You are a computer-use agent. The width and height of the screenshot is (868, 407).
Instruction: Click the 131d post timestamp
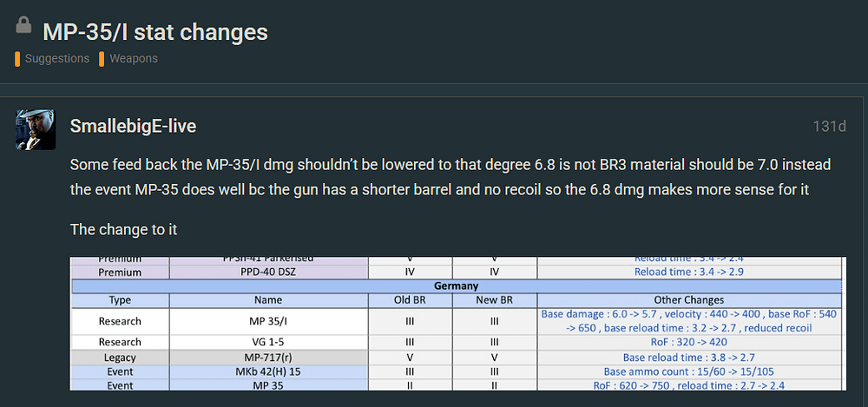point(829,127)
